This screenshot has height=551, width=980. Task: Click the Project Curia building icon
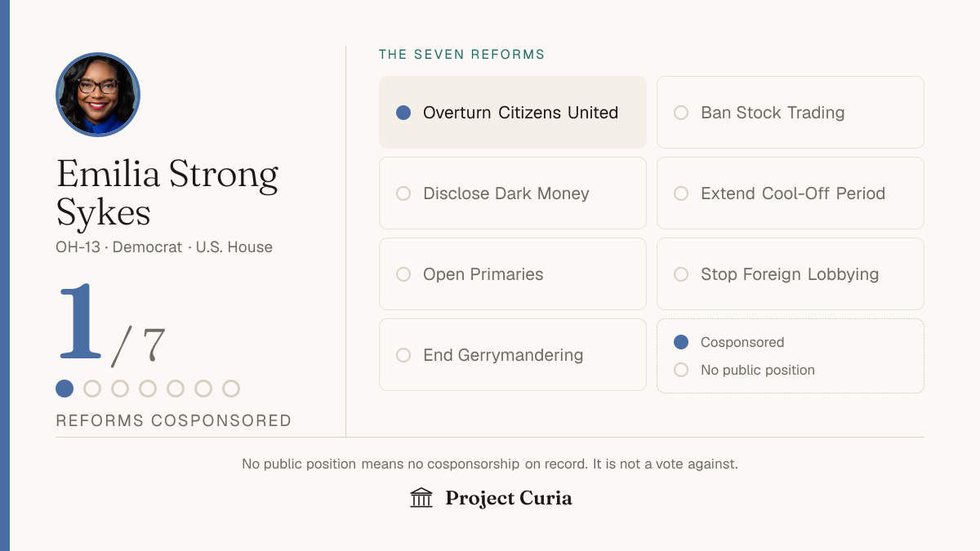pos(421,498)
